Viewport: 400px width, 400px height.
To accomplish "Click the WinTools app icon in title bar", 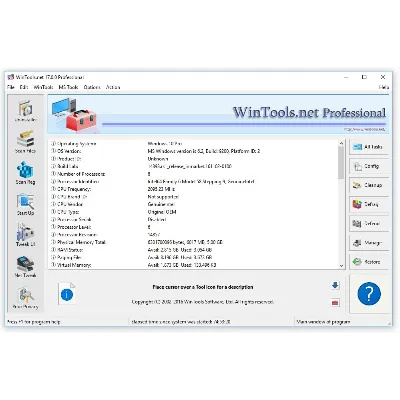I will (x=11, y=77).
